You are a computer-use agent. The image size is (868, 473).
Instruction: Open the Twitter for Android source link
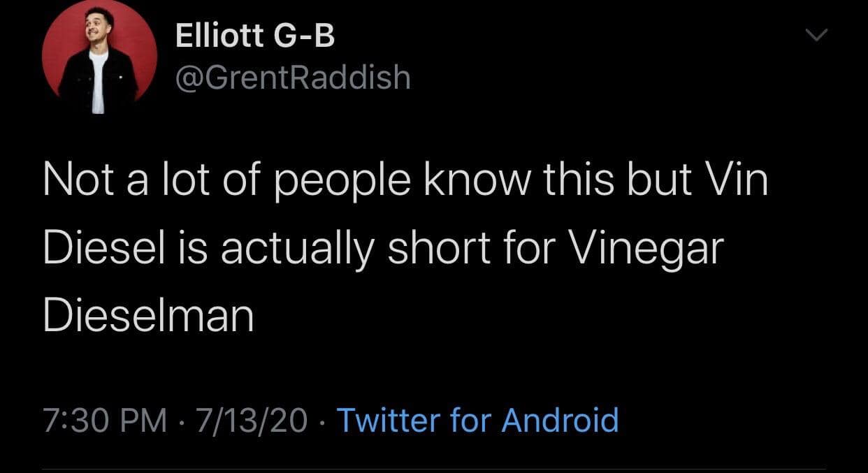(x=477, y=421)
